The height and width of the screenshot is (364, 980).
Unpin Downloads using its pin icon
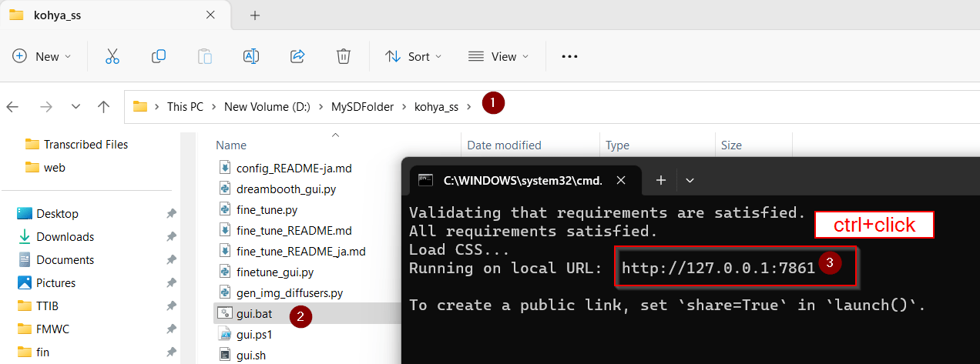(x=171, y=236)
